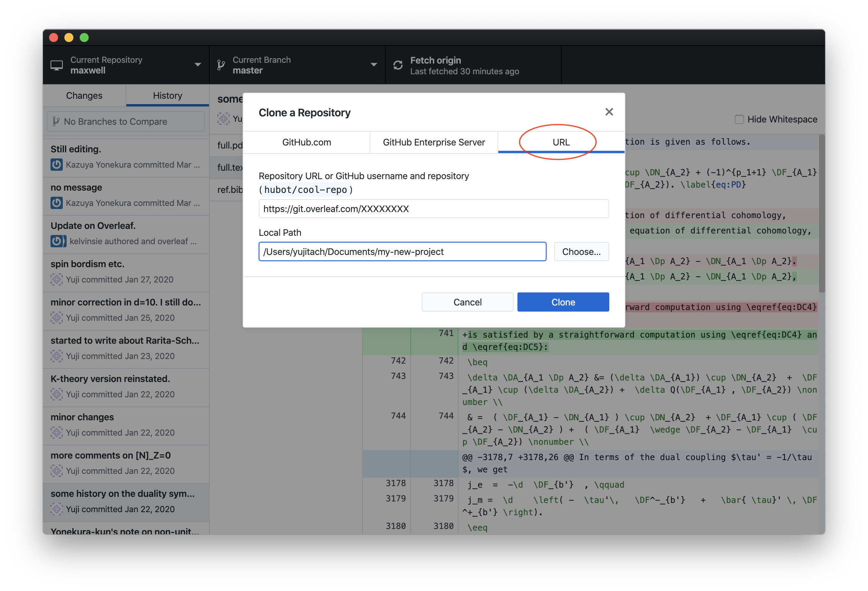
Task: Click the Current Branch git branch icon
Action: 221,65
